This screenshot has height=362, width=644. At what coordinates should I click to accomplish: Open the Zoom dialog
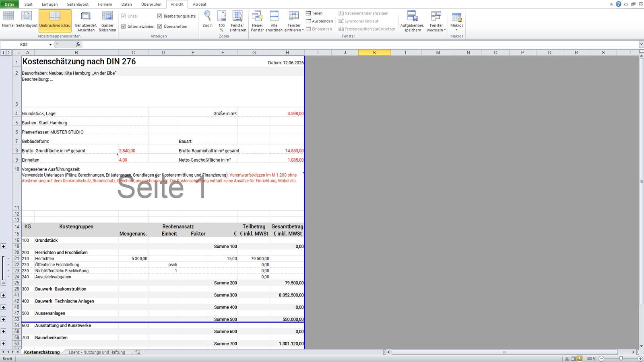point(207,19)
